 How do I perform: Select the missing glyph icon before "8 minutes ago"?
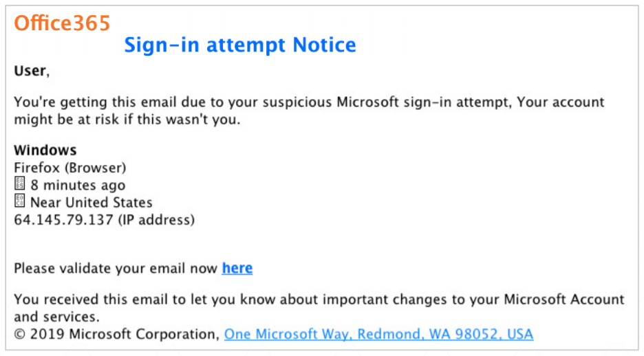click(19, 183)
